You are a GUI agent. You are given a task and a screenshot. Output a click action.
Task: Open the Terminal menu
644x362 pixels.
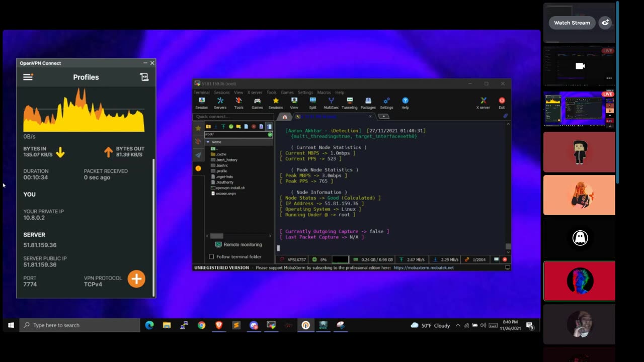tap(202, 93)
